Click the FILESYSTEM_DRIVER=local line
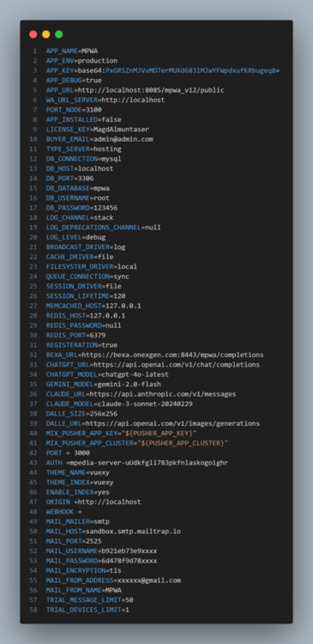 (x=92, y=267)
